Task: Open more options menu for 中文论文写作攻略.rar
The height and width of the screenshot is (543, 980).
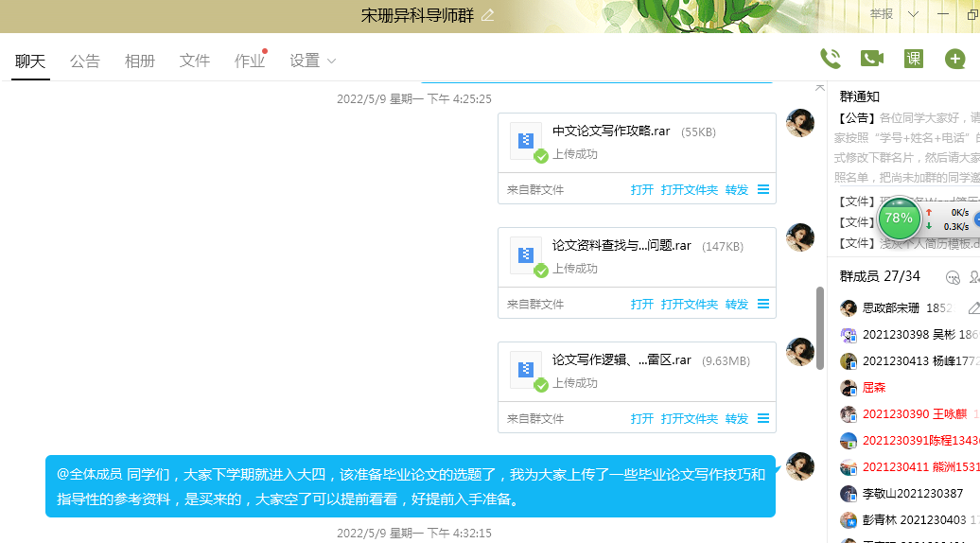Action: 763,189
